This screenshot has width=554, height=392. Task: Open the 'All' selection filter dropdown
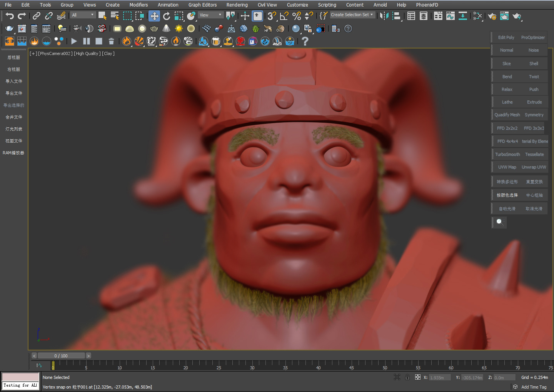tap(83, 15)
